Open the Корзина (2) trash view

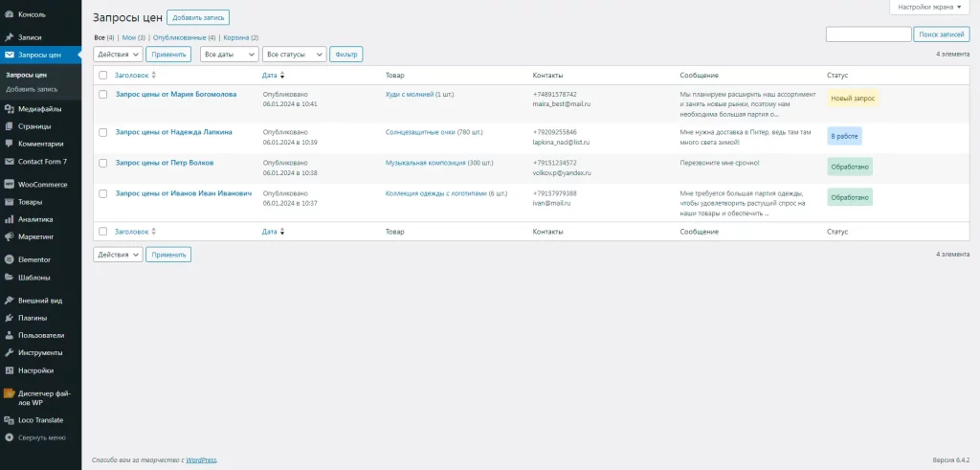[240, 37]
